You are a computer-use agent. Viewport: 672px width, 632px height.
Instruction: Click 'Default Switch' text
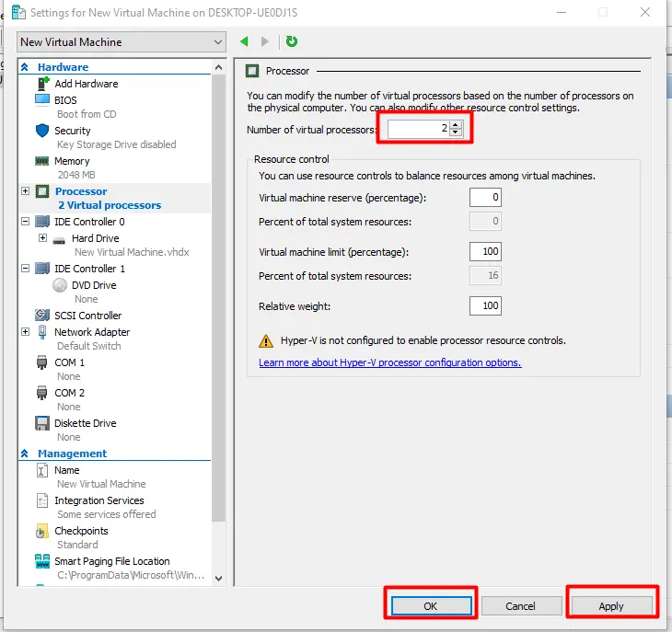(89, 346)
